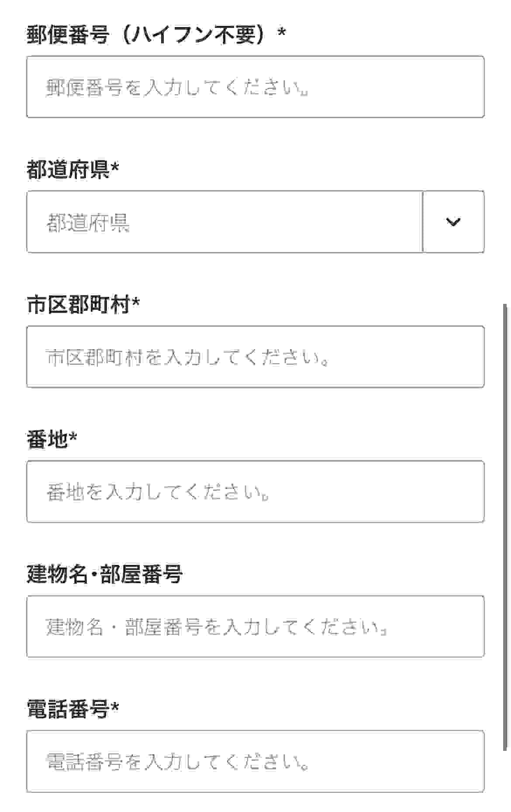The width and height of the screenshot is (511, 812).
Task: Select the 建物名·部屋番号 building input field
Action: click(255, 626)
